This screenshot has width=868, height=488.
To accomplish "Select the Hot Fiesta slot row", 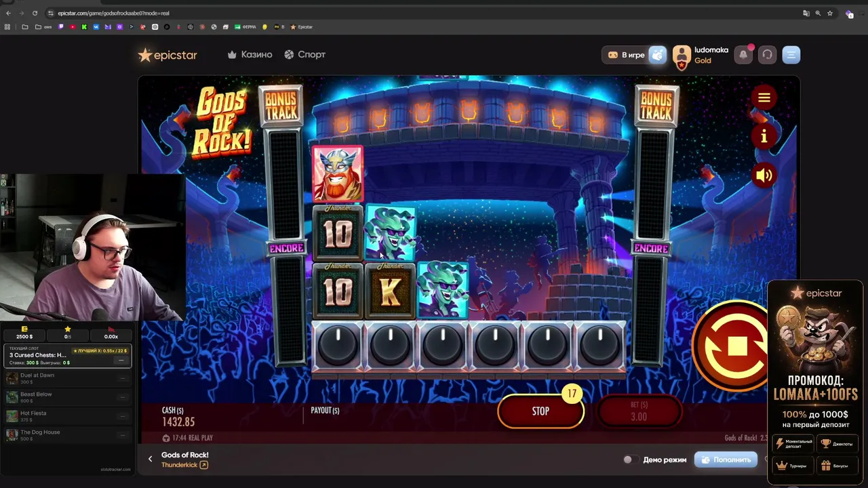I will [x=68, y=416].
